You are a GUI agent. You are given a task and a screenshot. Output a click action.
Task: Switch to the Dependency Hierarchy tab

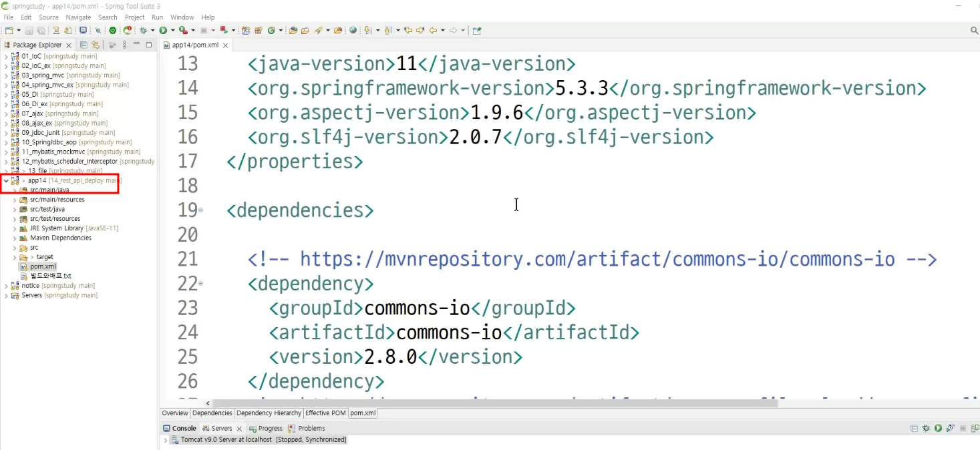[x=269, y=413]
